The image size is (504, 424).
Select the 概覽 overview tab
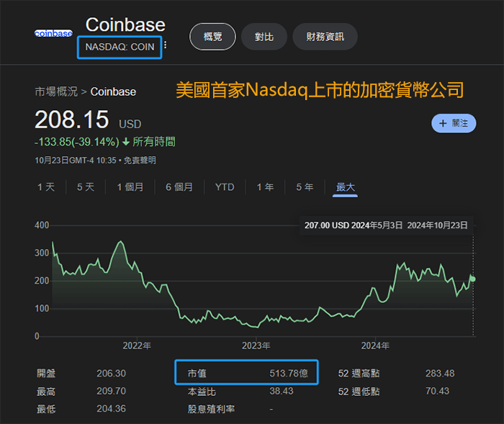[212, 37]
